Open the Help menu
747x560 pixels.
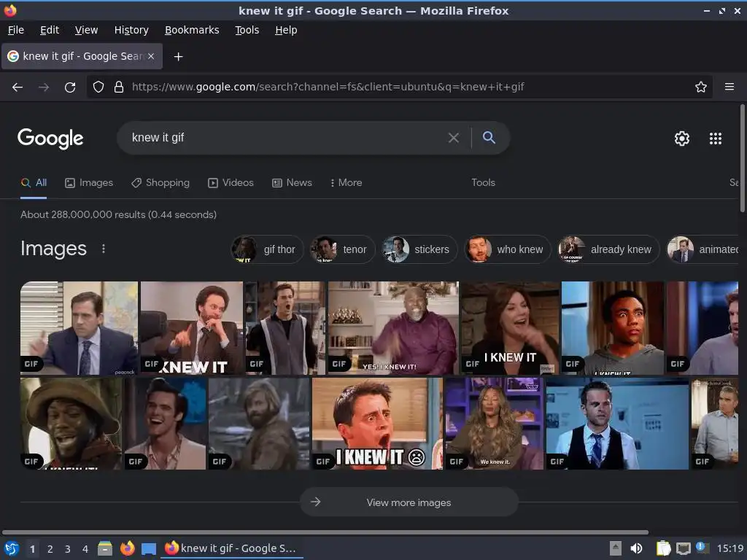[x=286, y=30]
